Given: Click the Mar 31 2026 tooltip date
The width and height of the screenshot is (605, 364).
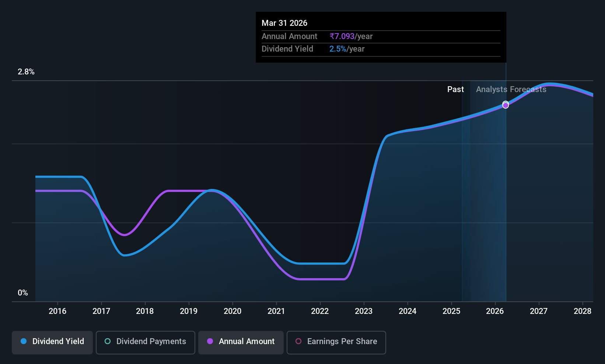Looking at the screenshot, I should (x=284, y=23).
